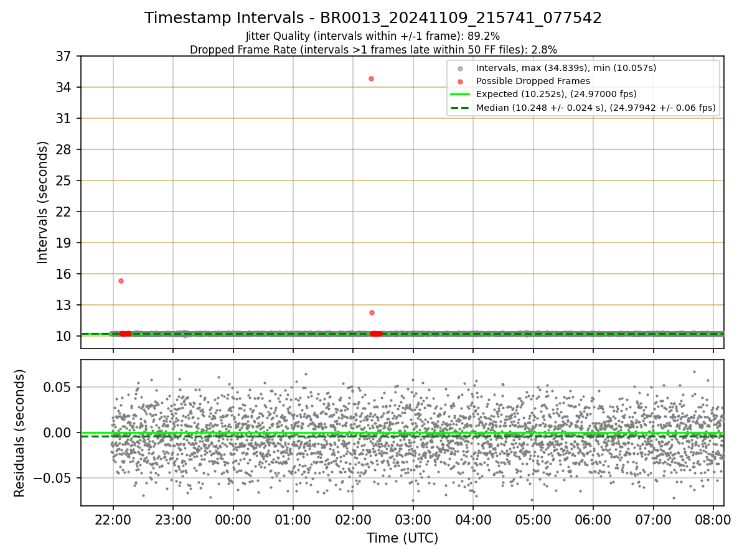This screenshot has height=560, width=747.
Task: Click the red outlier point near 34.8 seconds
Action: click(371, 78)
